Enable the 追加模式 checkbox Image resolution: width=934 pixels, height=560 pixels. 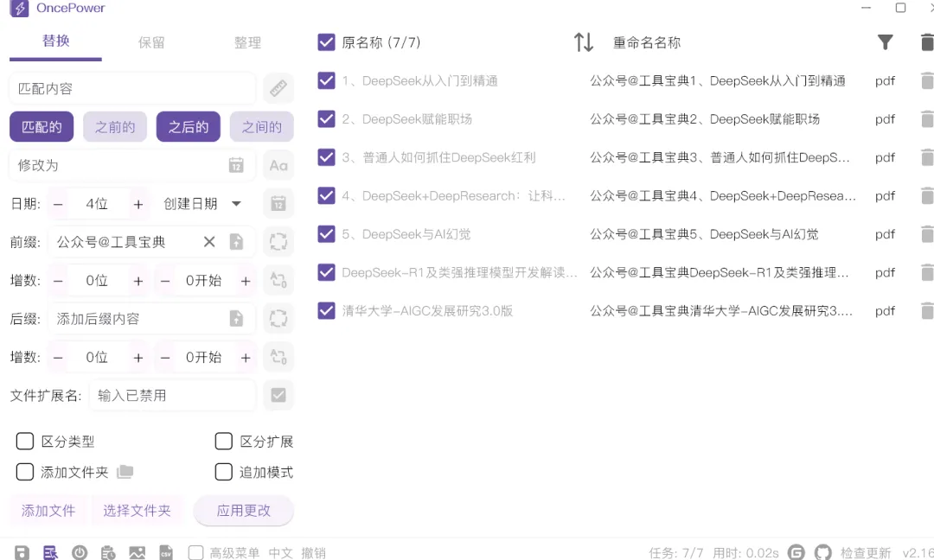coord(223,472)
